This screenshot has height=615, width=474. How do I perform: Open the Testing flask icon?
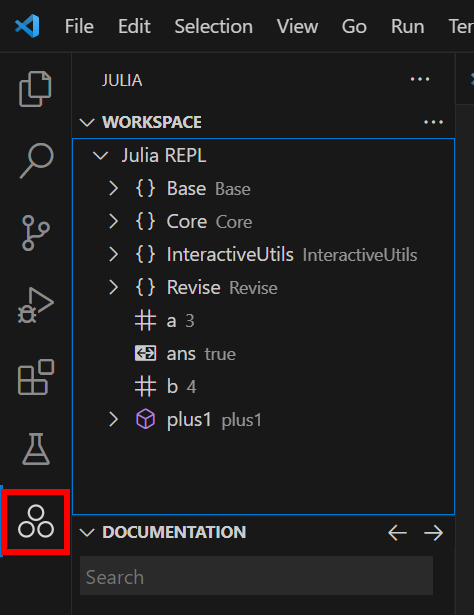(36, 449)
